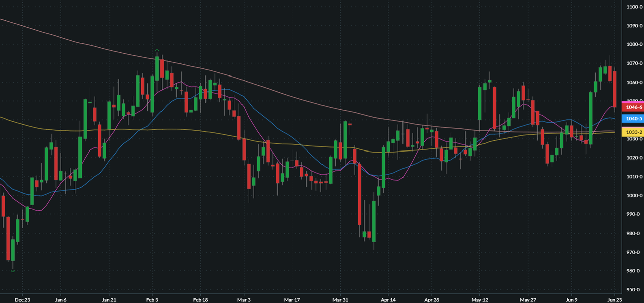The width and height of the screenshot is (644, 303).
Task: Click the blue 1040-5 moving average tag
Action: [633, 119]
